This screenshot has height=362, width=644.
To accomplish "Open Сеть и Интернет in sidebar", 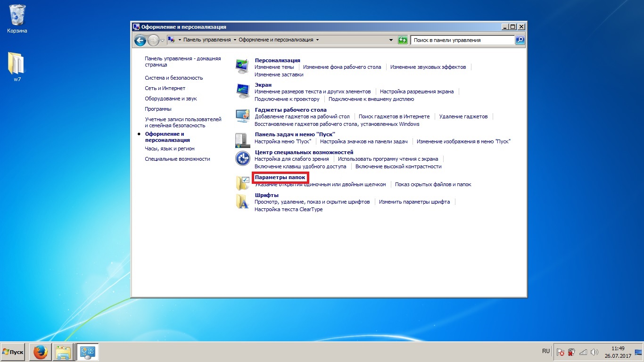I will click(165, 88).
